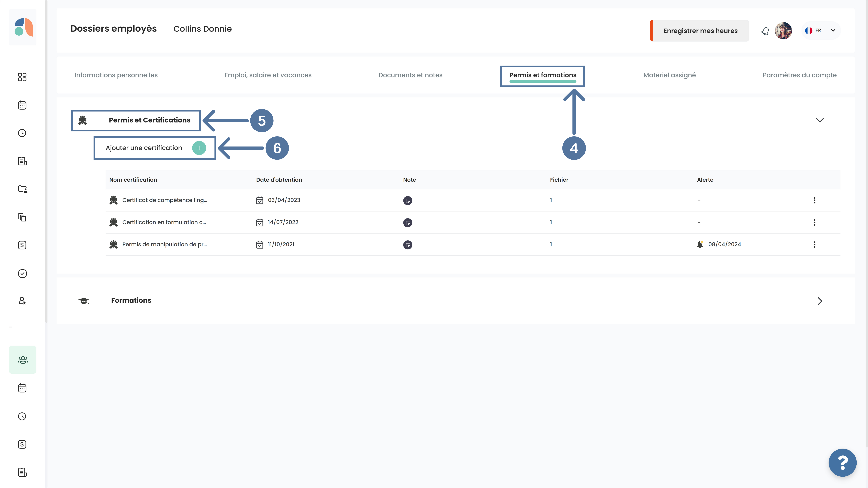Open the circled checkmark icon in sidebar
The image size is (868, 488).
tap(22, 273)
